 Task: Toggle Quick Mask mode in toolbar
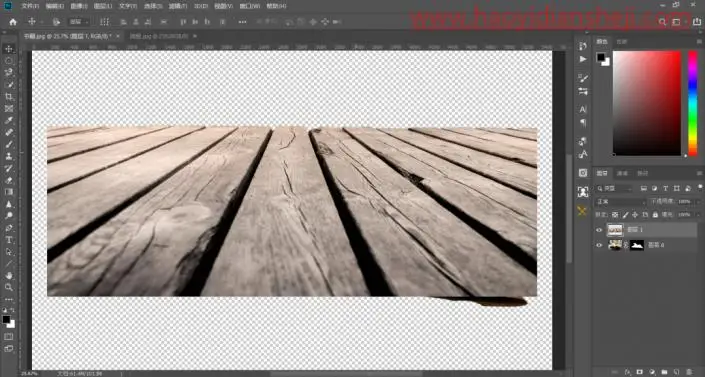tap(9, 336)
